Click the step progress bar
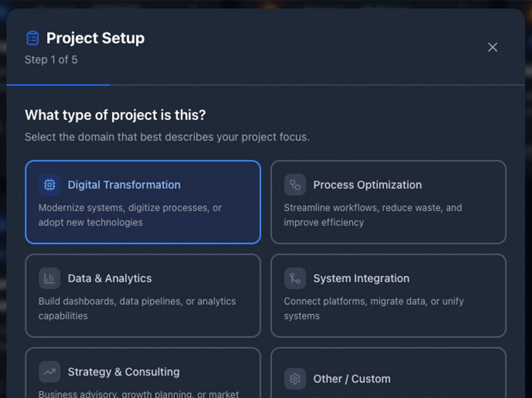Viewport: 532px width, 398px height. pos(266,85)
